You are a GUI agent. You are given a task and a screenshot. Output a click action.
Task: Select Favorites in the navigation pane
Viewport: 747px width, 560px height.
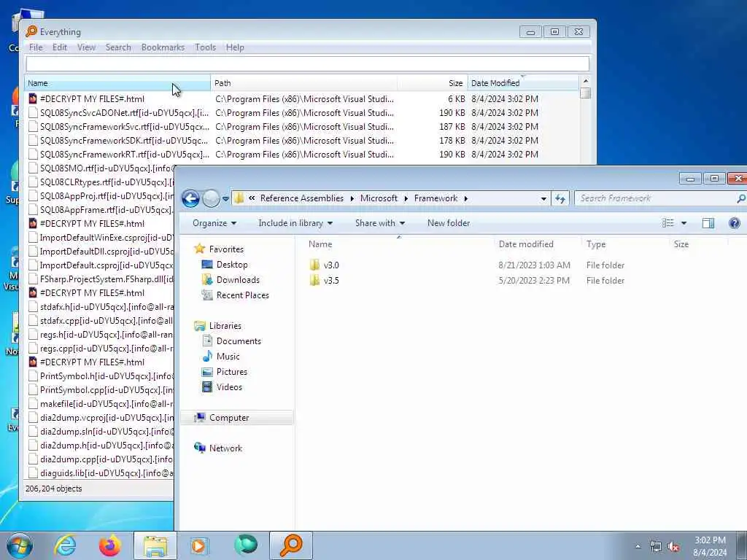[x=226, y=249]
